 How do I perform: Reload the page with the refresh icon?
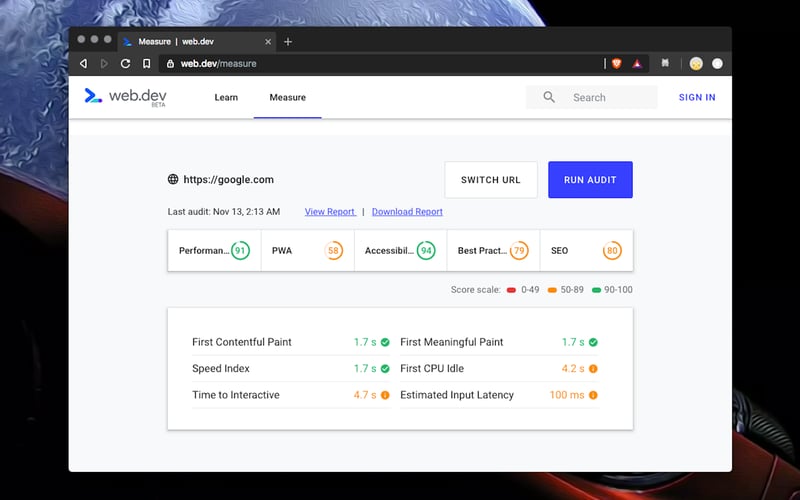(x=125, y=64)
